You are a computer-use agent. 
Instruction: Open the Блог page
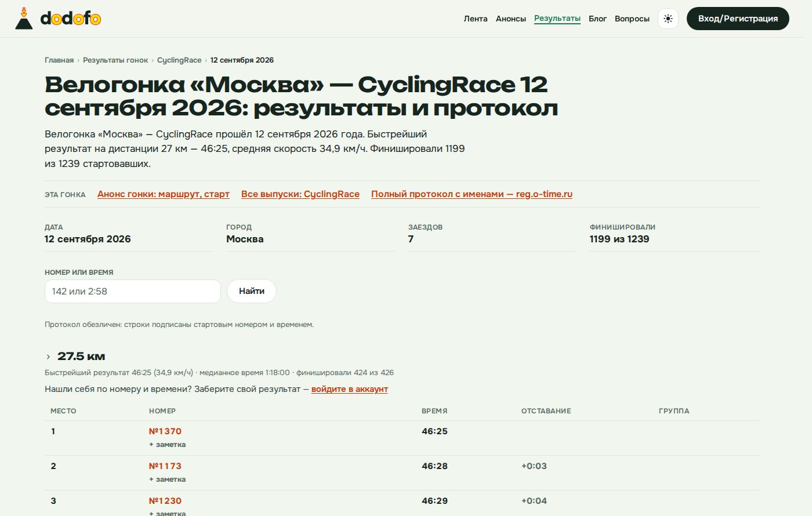[x=597, y=19]
